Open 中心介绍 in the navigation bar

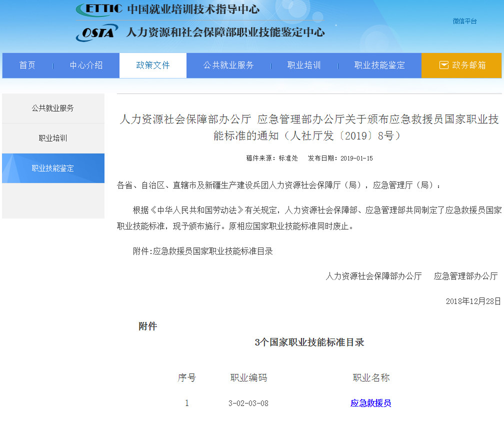(x=86, y=65)
